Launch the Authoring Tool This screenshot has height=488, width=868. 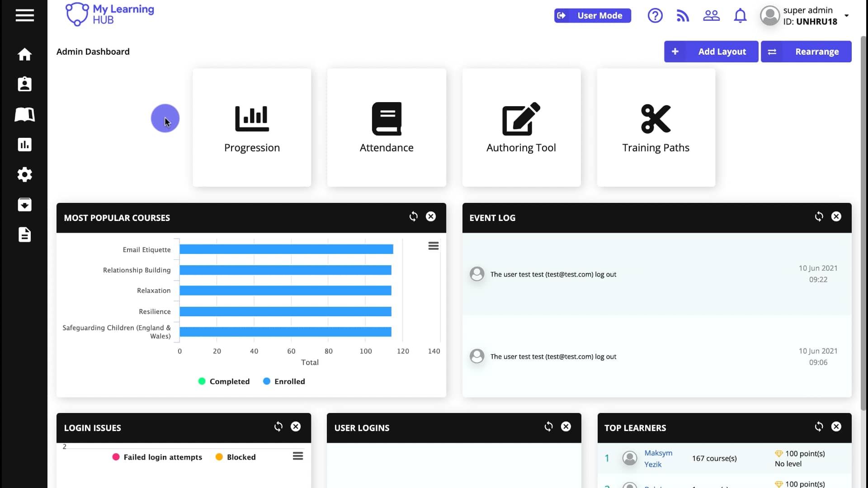point(521,127)
